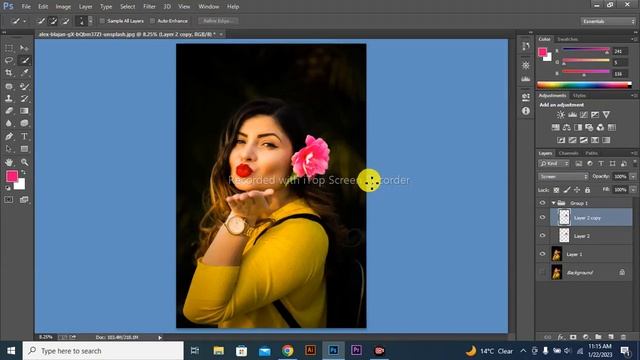Hide the Layer 2 copy layer
The width and height of the screenshot is (640, 360).
pyautogui.click(x=542, y=218)
